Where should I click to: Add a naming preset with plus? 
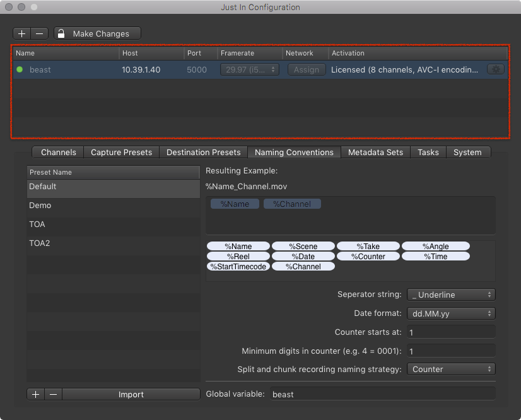pyautogui.click(x=36, y=394)
